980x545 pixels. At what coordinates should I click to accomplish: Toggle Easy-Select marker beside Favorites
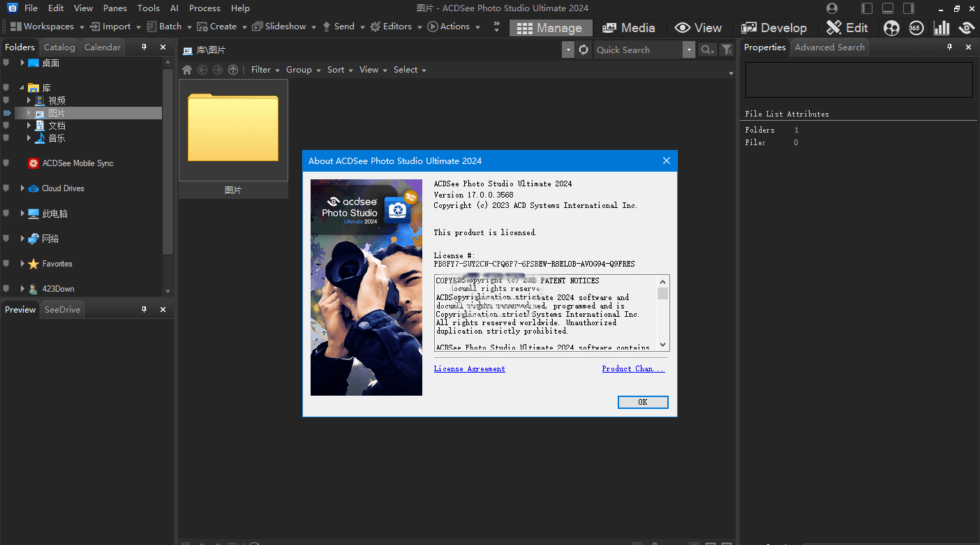click(x=6, y=264)
